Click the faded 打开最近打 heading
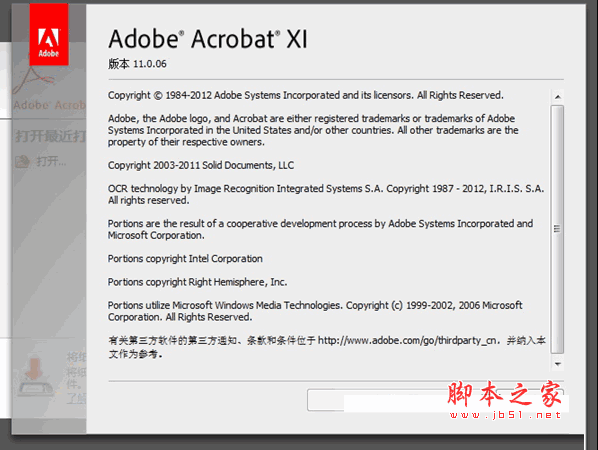The image size is (598, 450). (50, 136)
